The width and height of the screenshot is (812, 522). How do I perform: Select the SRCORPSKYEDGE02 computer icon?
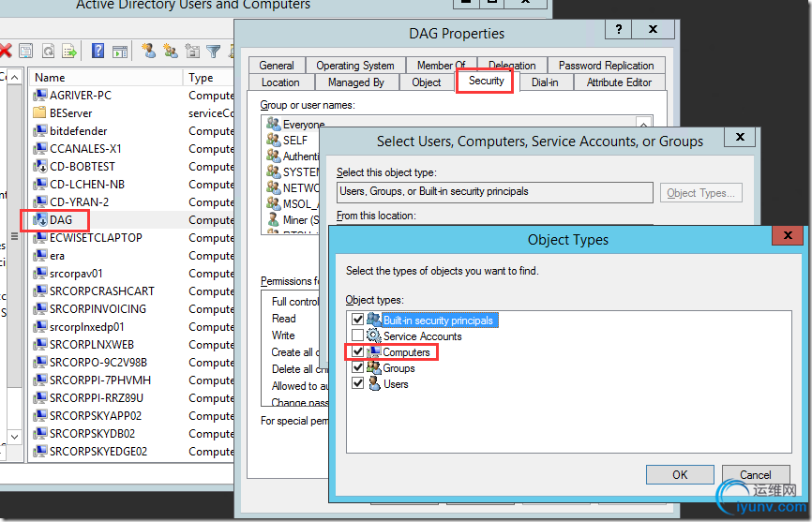tap(40, 451)
